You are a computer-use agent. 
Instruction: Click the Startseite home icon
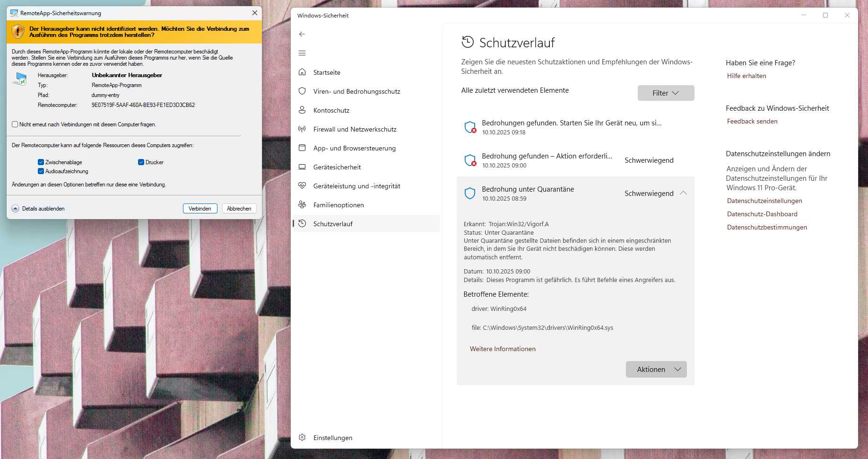click(x=302, y=72)
